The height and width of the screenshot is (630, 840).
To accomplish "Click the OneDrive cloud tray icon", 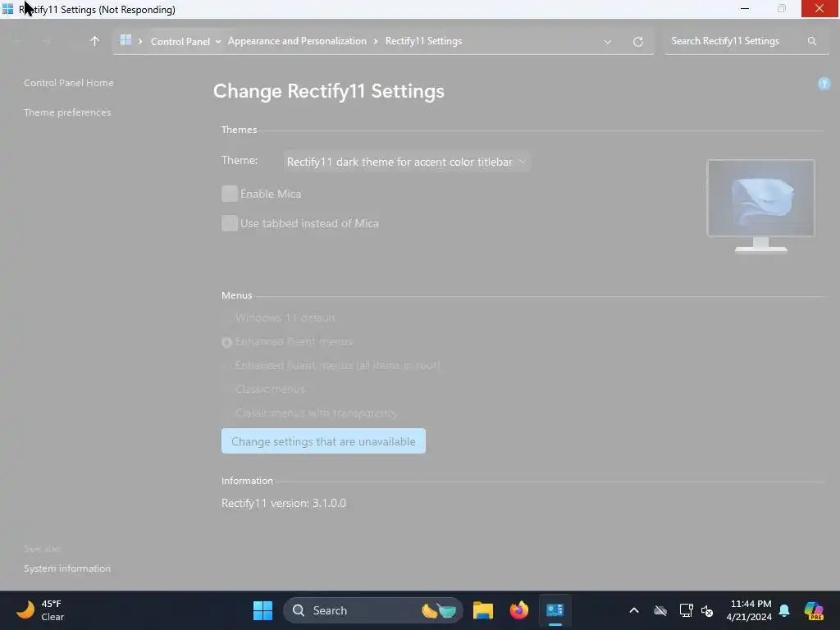I will click(x=660, y=610).
